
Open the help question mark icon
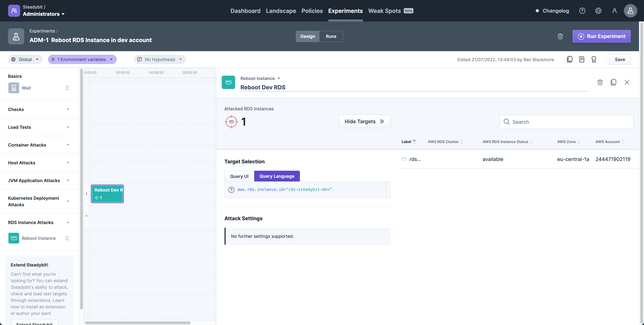582,11
